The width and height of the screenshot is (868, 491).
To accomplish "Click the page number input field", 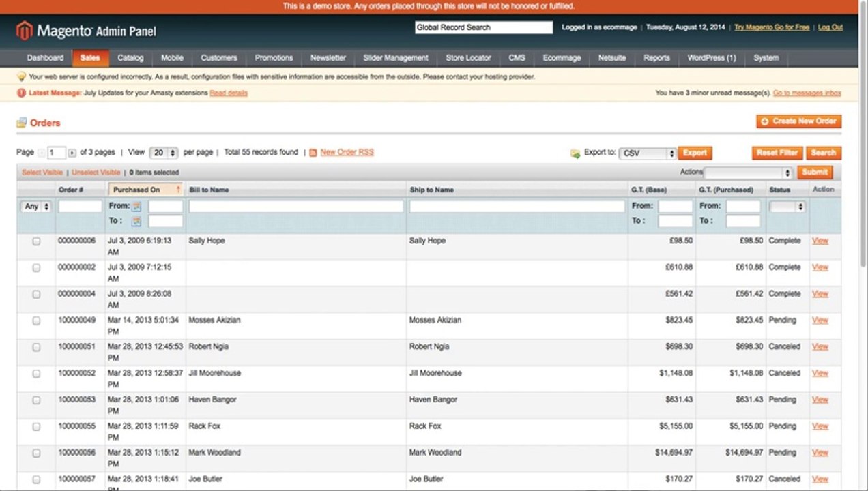I will 57,153.
